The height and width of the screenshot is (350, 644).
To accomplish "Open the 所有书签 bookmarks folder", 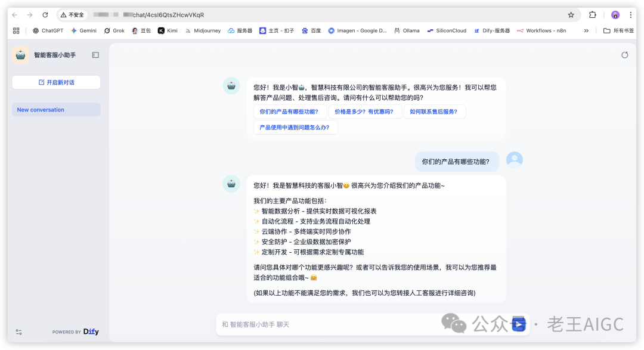I will pos(618,30).
